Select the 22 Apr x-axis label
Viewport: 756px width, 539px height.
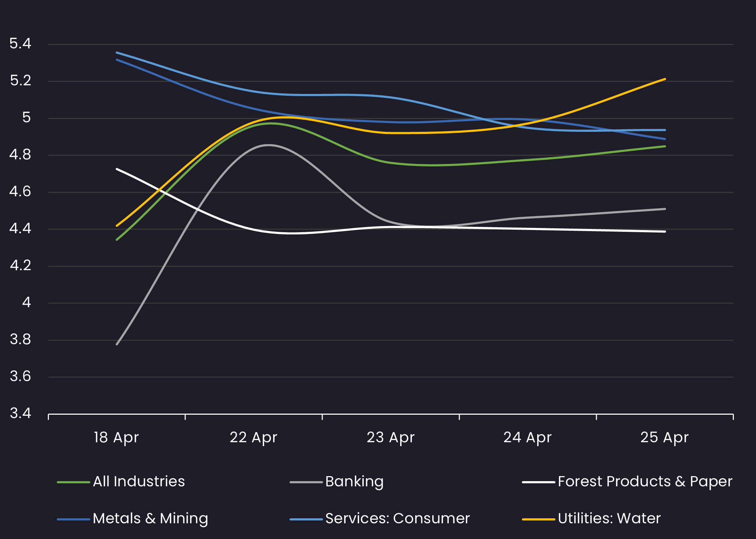point(253,438)
